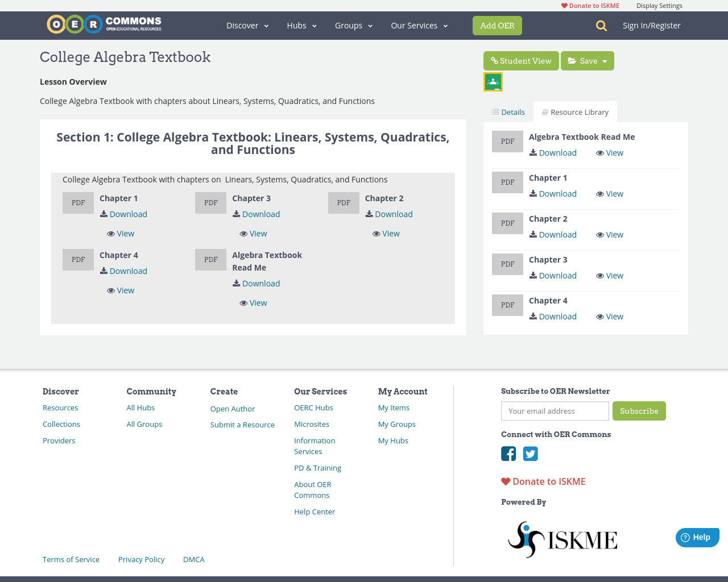Click the Google Classroom share icon
The height and width of the screenshot is (582, 728).
pyautogui.click(x=493, y=82)
